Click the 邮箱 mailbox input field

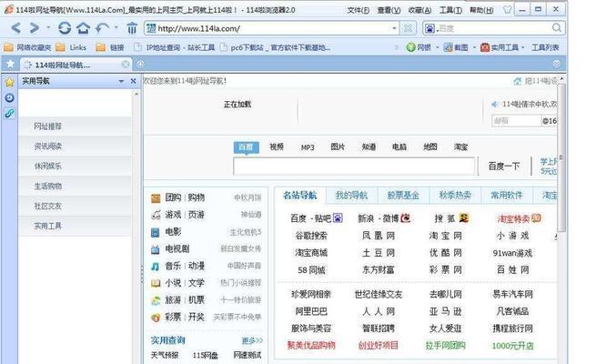(516, 121)
